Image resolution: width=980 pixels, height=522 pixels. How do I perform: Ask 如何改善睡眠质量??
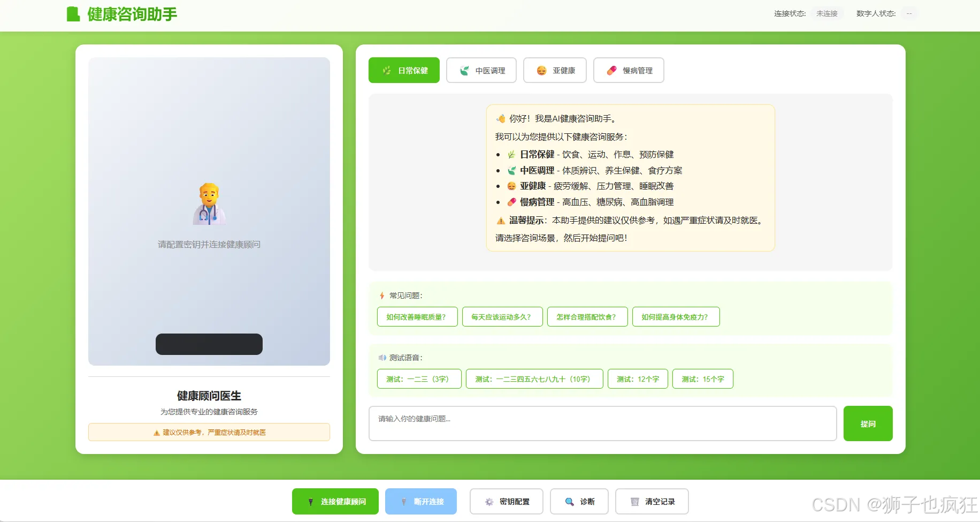point(417,316)
